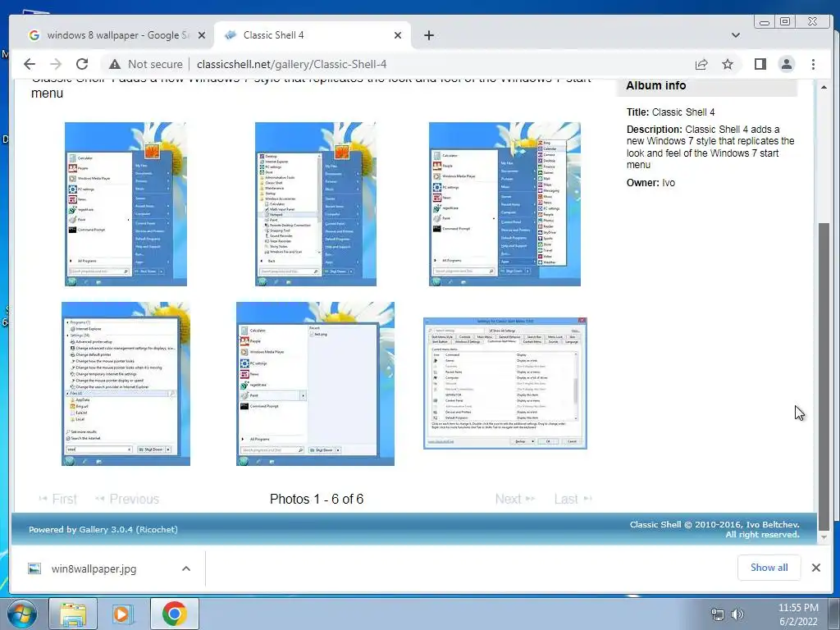
Task: Open the search results screenshot thumbnail
Action: tap(126, 384)
